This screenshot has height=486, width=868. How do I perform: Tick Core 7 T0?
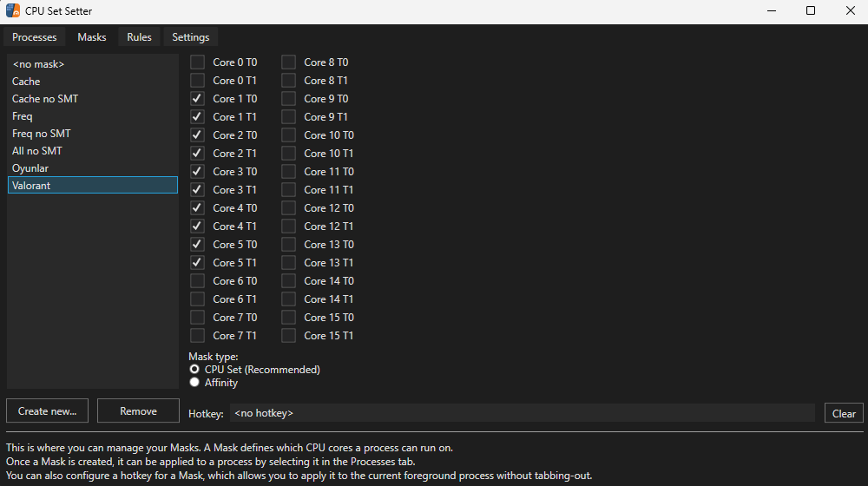tap(197, 318)
